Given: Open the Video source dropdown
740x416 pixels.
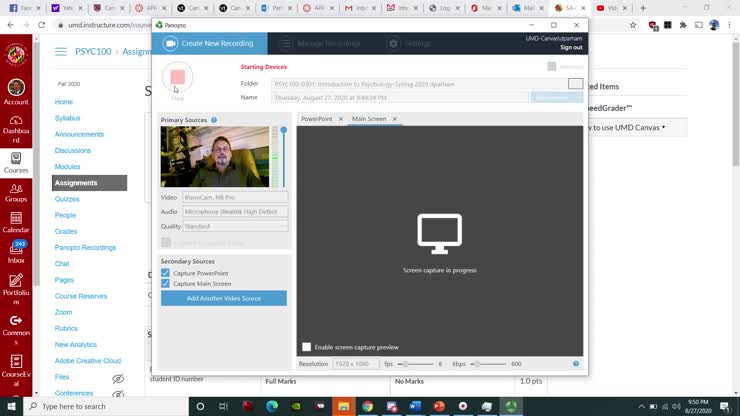Looking at the screenshot, I should click(235, 198).
